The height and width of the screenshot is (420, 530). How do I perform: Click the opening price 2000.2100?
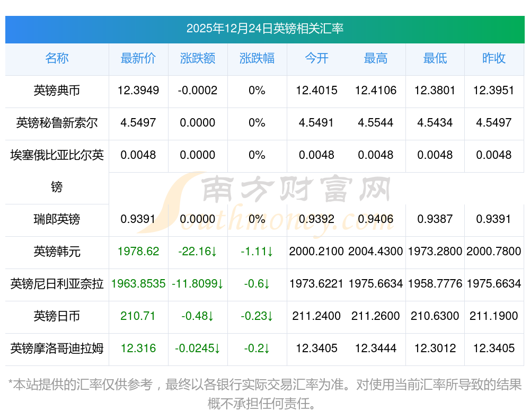(316, 252)
